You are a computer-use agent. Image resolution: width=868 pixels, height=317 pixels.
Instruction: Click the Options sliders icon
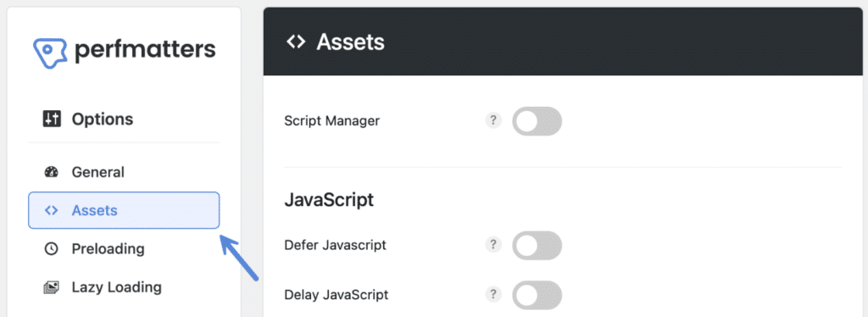click(x=52, y=119)
